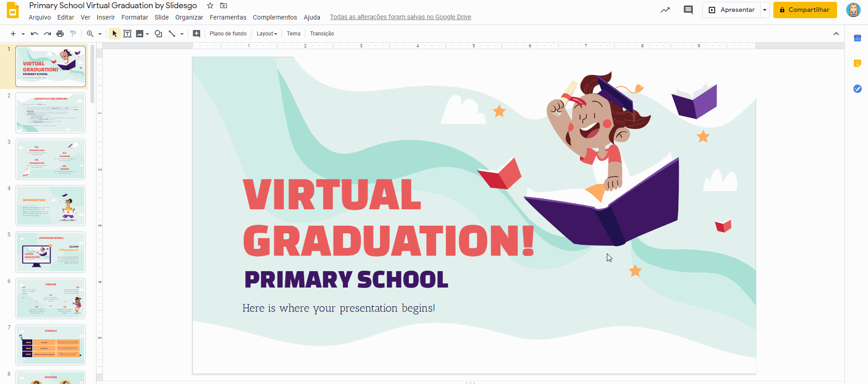Open the Slide menu

(161, 17)
